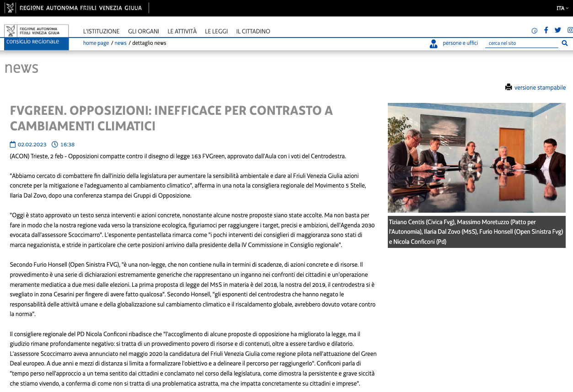Expand the LE ATTIVITÀ menu
The image size is (573, 392).
pos(182,31)
